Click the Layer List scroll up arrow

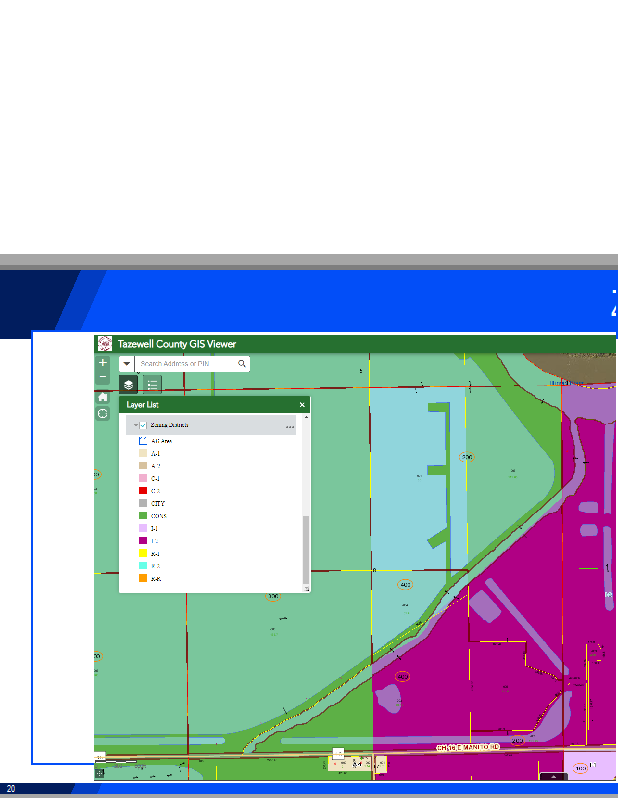click(x=307, y=417)
